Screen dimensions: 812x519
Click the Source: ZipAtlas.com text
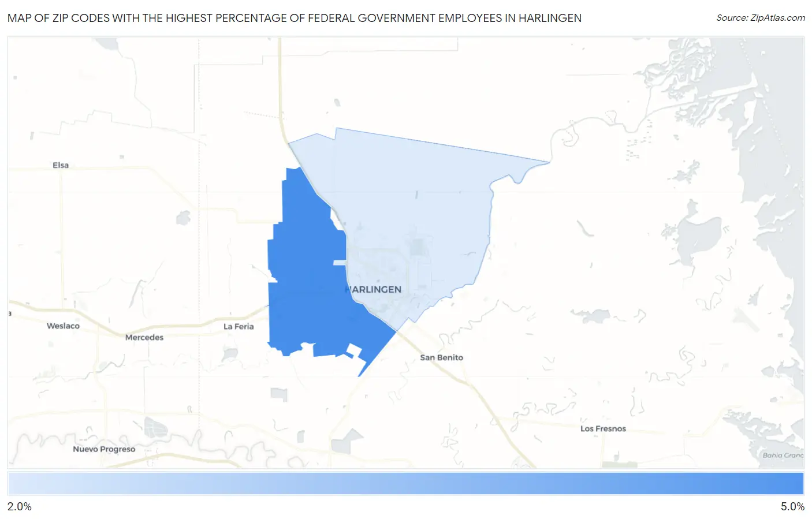[x=761, y=18]
